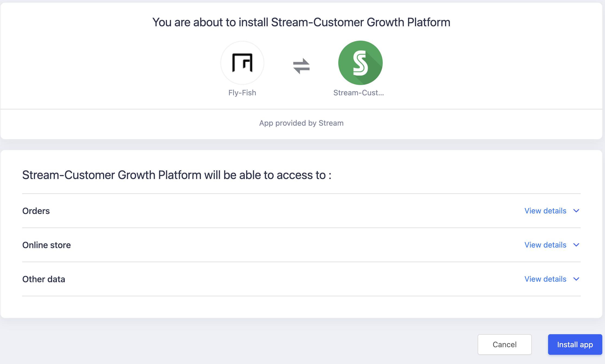605x364 pixels.
Task: Click the Online store permission label
Action: 46,245
